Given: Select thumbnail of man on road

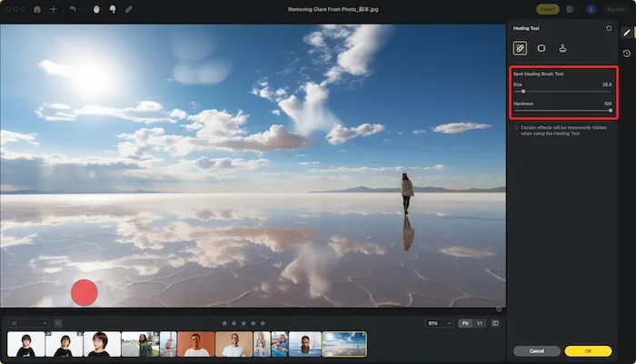Looking at the screenshot, I should point(140,344).
